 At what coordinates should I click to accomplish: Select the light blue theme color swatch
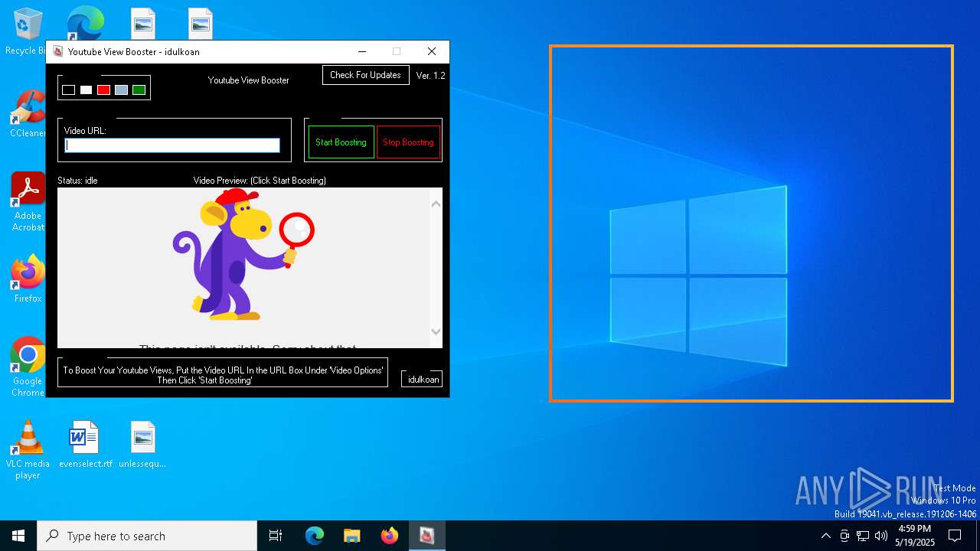point(121,90)
